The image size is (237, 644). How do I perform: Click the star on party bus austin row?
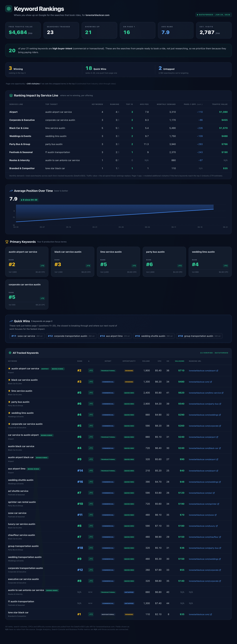(9, 402)
